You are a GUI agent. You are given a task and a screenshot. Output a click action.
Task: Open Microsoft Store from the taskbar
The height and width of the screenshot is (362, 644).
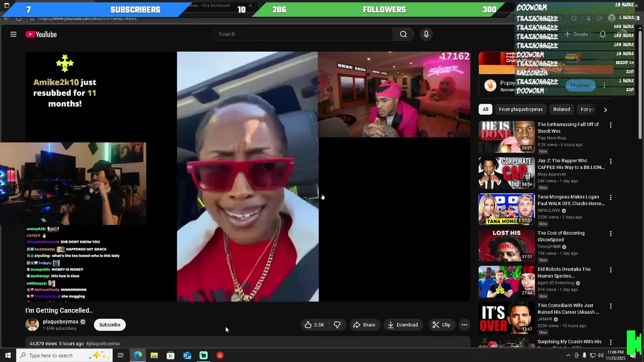[171, 355]
